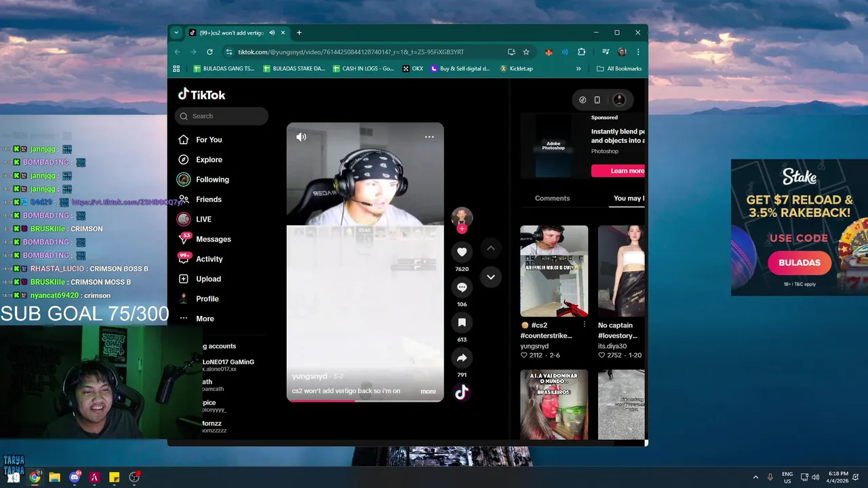Screen dimensions: 868x488
Task: Click the spinning TikTok music disc icon
Action: 462,392
